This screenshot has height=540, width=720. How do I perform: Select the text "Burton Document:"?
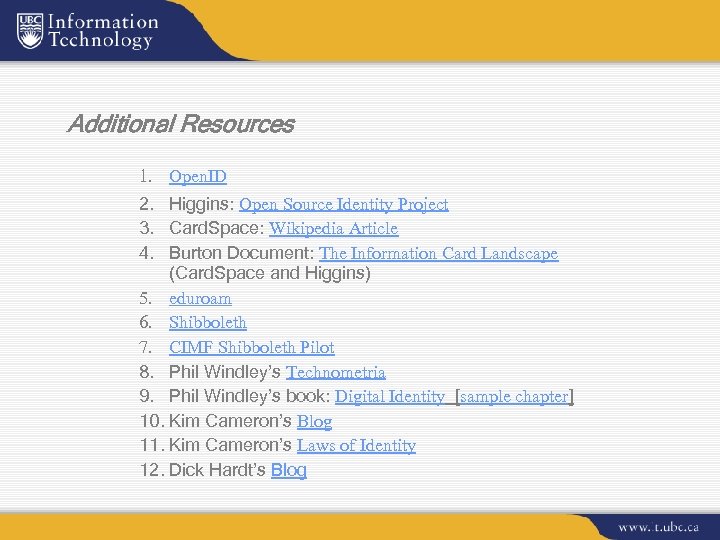pos(242,253)
